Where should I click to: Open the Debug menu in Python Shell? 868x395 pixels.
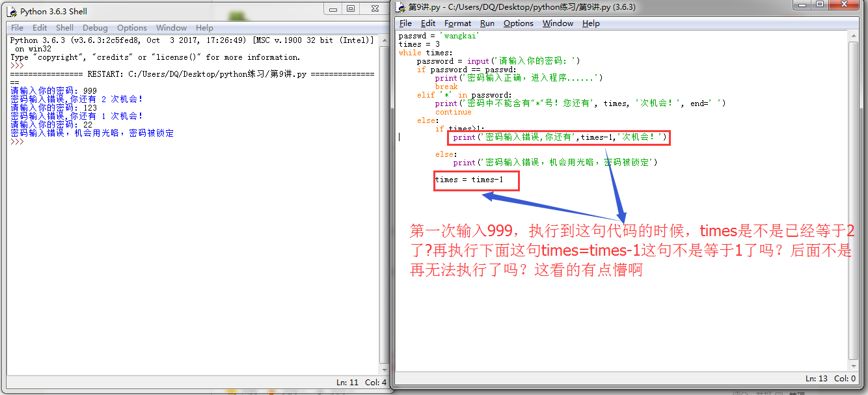[x=95, y=28]
